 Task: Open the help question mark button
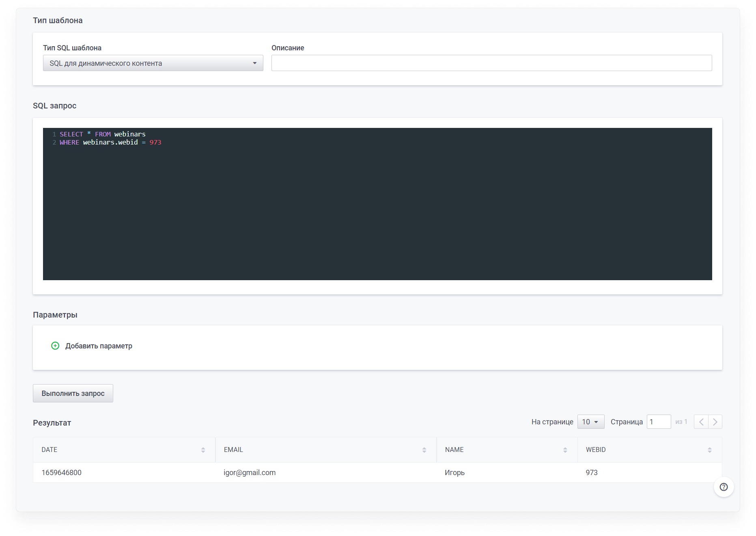pos(724,487)
